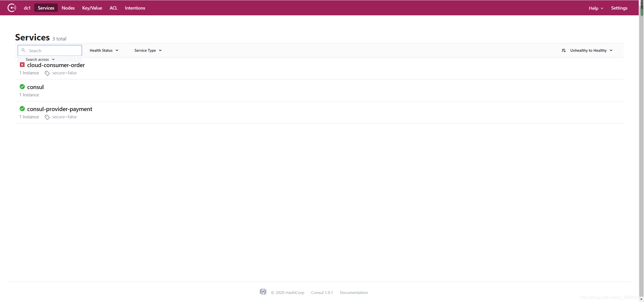Open the Health Status filter dropdown
644x302 pixels.
pyautogui.click(x=104, y=50)
